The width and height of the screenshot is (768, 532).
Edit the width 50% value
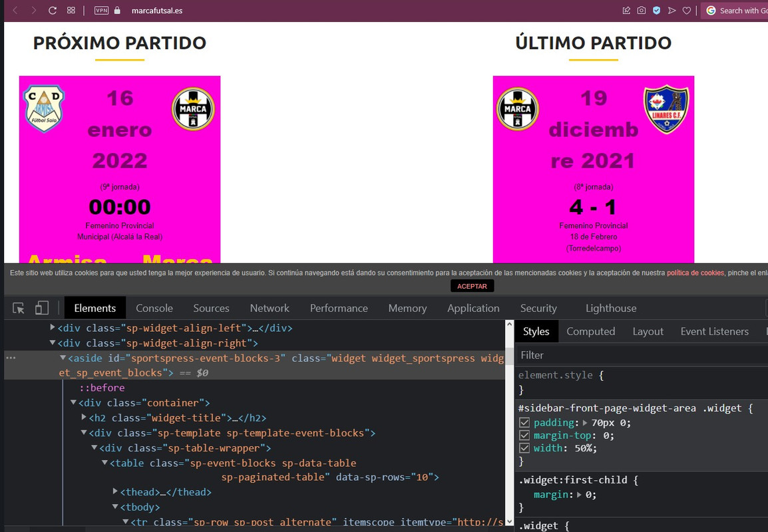pos(585,448)
